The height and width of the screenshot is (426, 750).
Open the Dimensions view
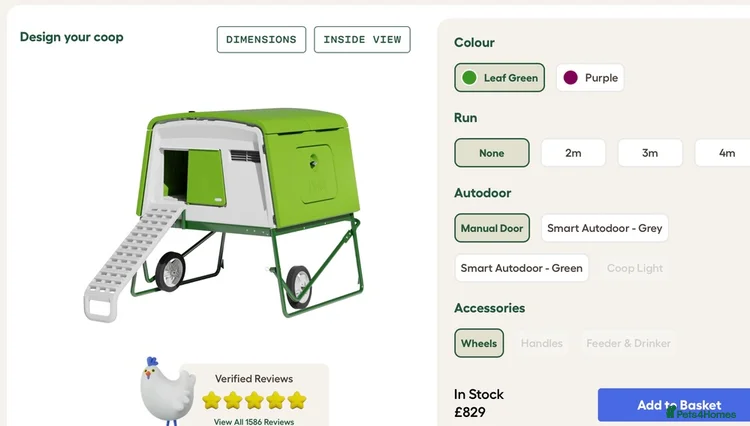pos(261,40)
